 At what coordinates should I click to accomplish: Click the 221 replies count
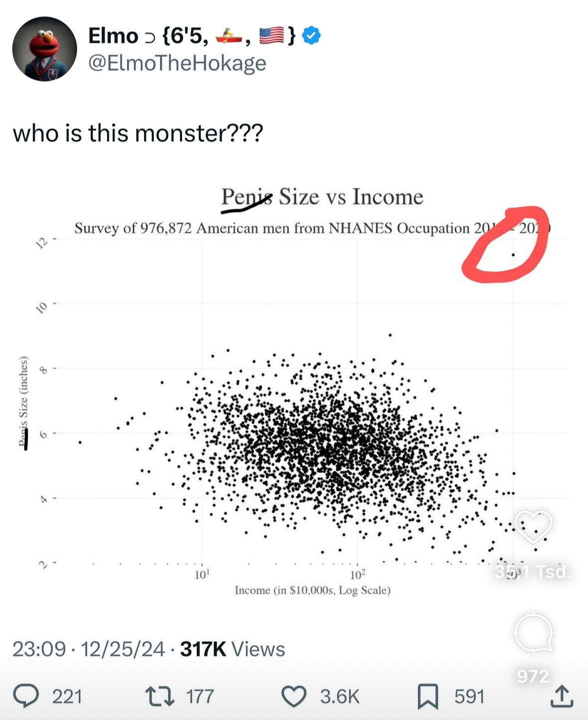click(67, 696)
